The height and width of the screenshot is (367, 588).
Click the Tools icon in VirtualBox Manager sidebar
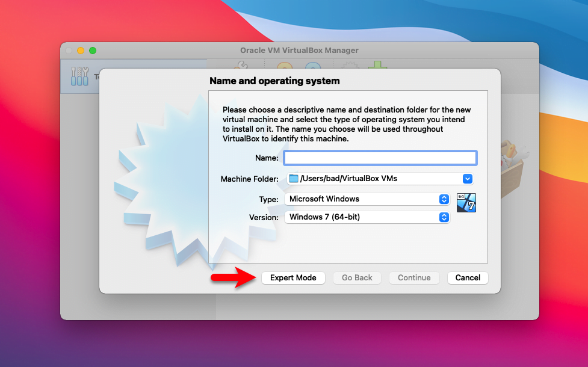79,76
